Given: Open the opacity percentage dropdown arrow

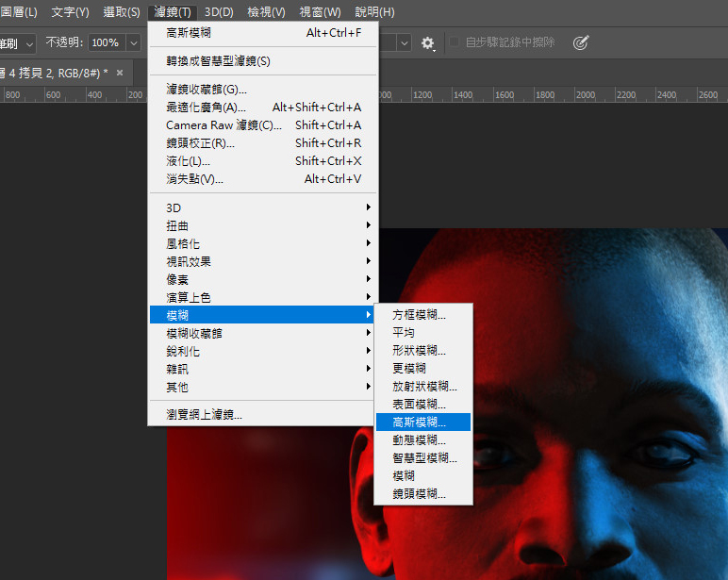Looking at the screenshot, I should coord(134,43).
